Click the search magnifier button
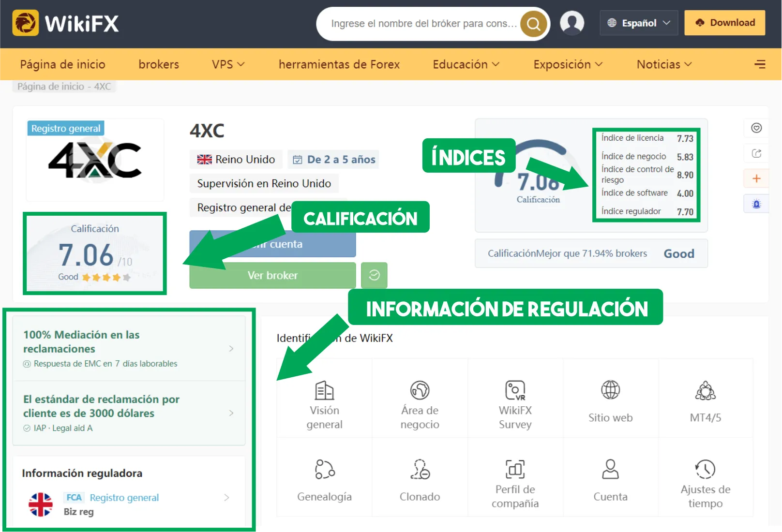The height and width of the screenshot is (532, 782). 534,24
